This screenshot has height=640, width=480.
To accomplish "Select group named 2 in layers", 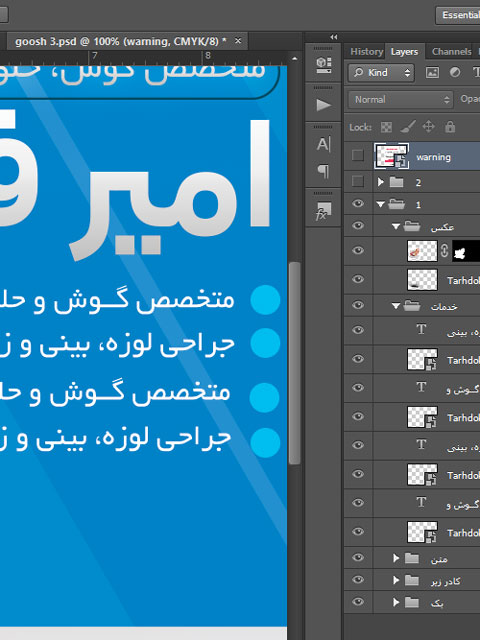I will [418, 182].
